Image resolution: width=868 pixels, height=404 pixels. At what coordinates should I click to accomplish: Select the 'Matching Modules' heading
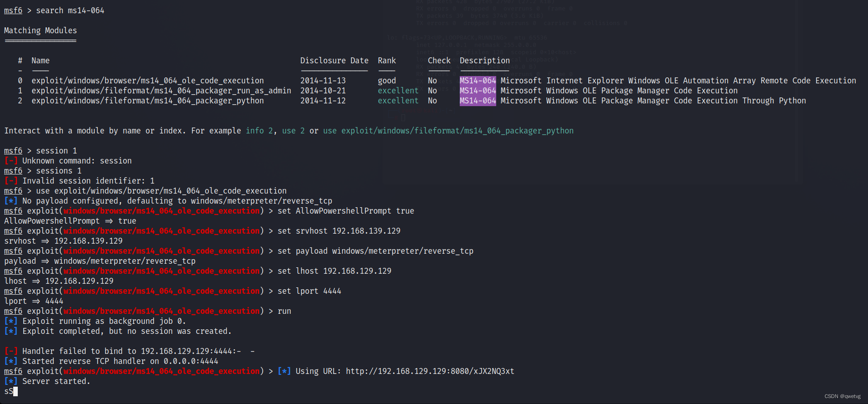41,31
